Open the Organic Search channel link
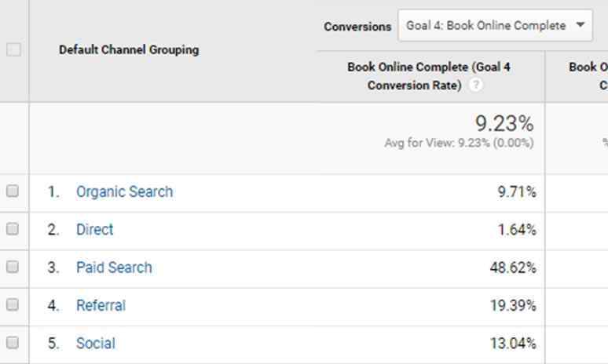608x364 pixels. 124,191
